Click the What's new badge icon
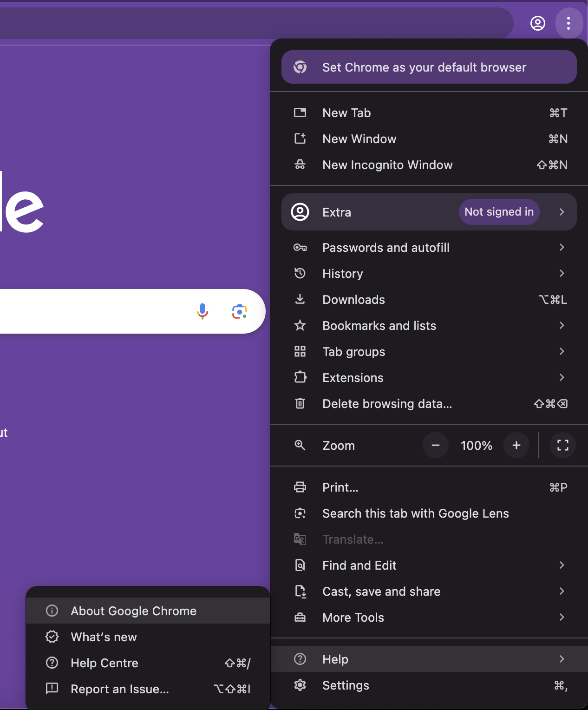The height and width of the screenshot is (710, 588). coord(52,637)
